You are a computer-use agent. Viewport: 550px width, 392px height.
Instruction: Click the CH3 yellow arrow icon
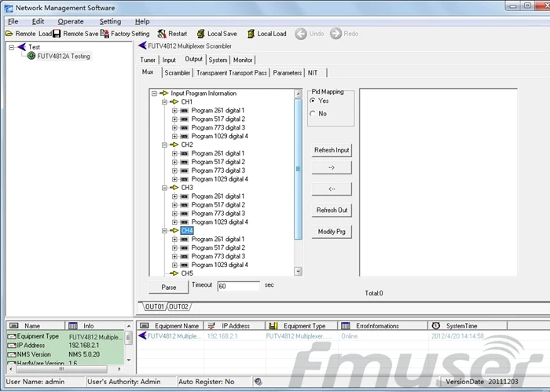tap(174, 188)
